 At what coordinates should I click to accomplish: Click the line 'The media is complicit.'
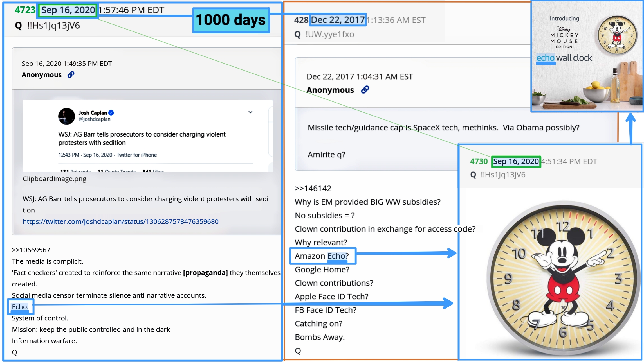point(48,261)
